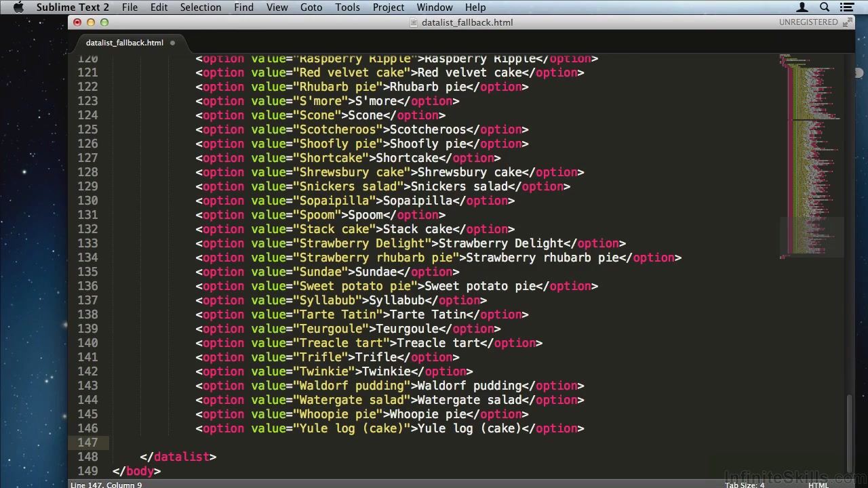The height and width of the screenshot is (488, 868).
Task: Open the File menu
Action: pyautogui.click(x=130, y=7)
